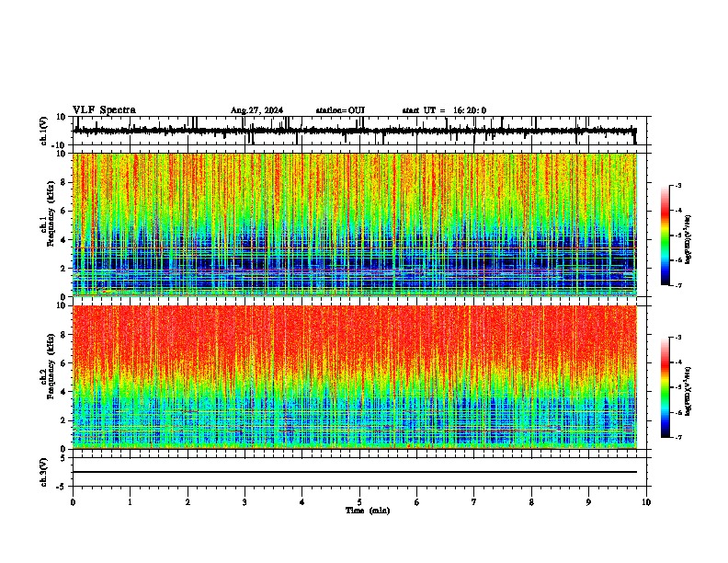728x563 pixels.
Task: Click the "1" tick on the time axis
Action: click(130, 502)
